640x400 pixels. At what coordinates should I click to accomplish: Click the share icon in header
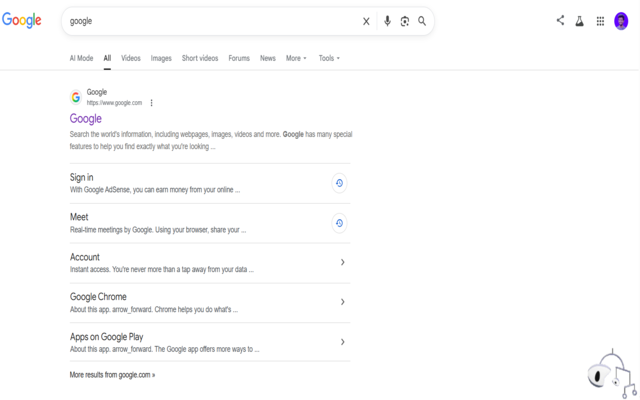[560, 20]
